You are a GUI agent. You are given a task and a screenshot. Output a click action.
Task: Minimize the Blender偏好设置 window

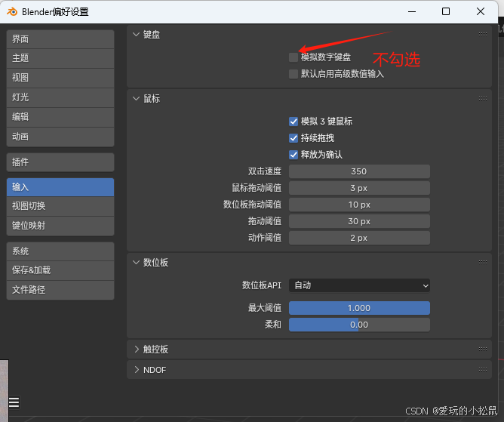point(412,11)
